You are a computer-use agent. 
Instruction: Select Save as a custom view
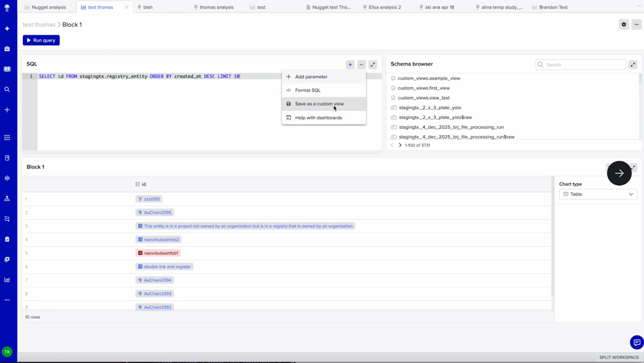coord(319,104)
